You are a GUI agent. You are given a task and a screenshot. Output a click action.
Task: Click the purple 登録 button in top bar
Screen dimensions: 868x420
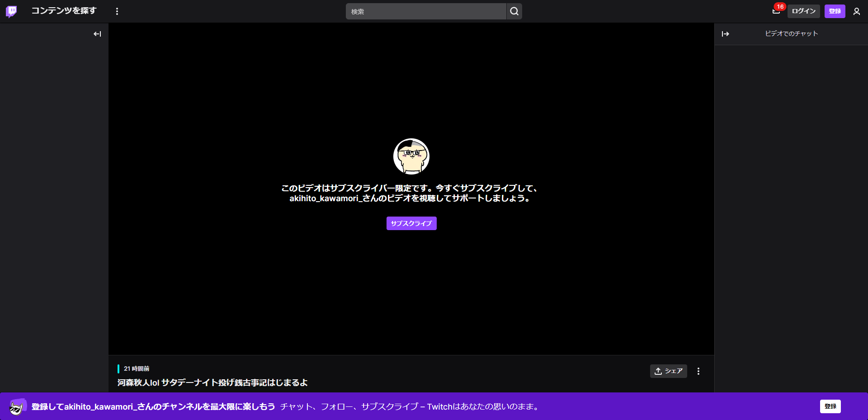835,11
